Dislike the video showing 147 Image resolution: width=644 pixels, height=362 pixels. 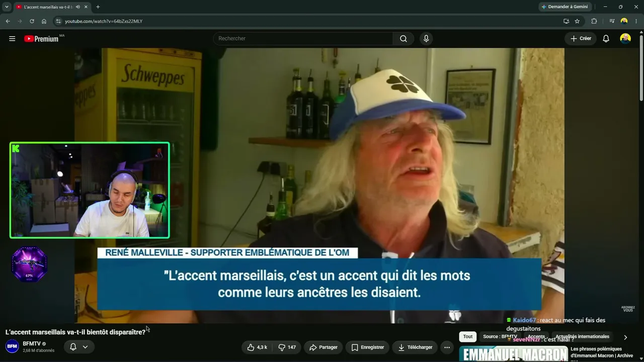287,347
